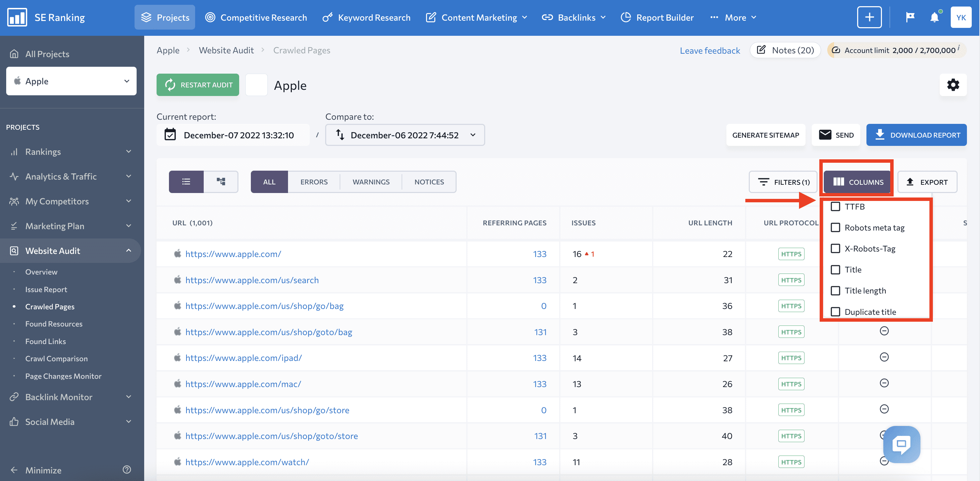Check the Title column option

(x=835, y=270)
